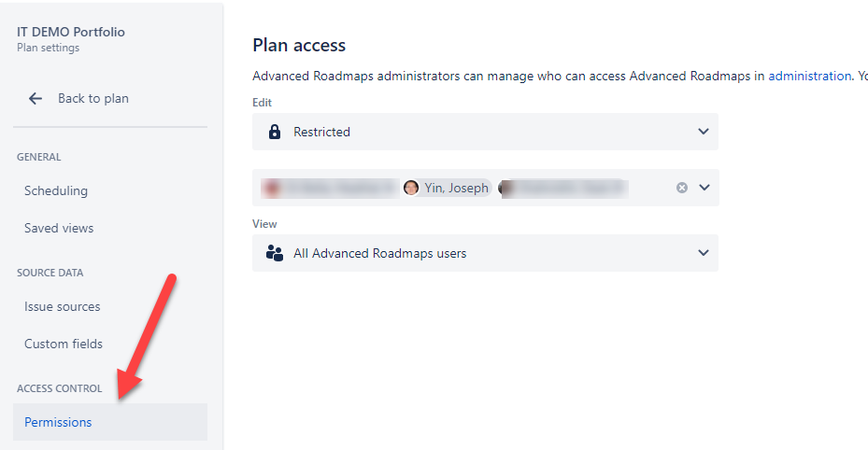
Task: Expand the Restricted edit access dropdown
Action: tap(485, 132)
